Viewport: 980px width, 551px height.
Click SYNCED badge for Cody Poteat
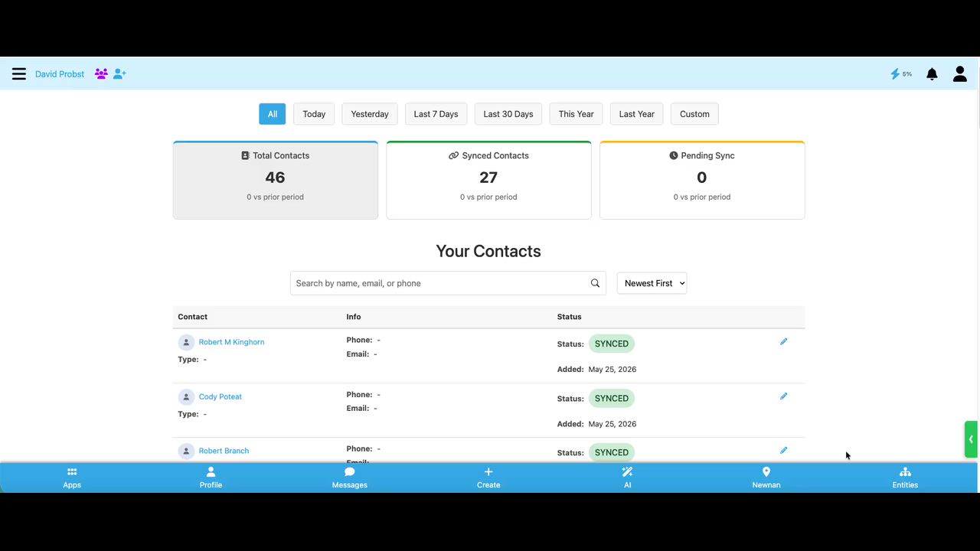coord(612,398)
